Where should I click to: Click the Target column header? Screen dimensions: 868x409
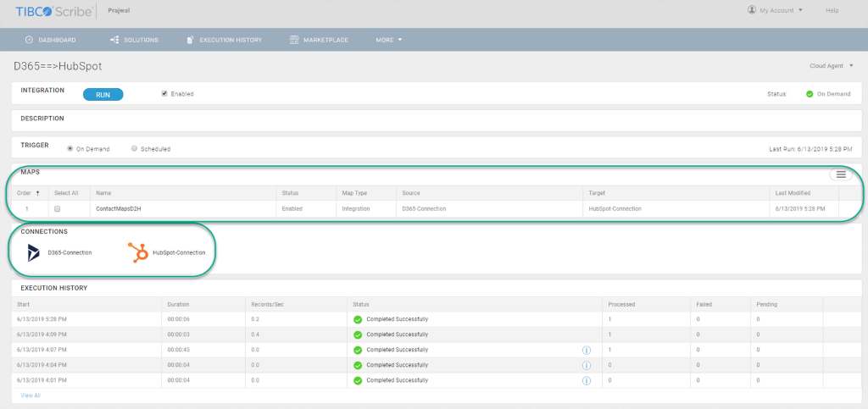[x=597, y=193]
